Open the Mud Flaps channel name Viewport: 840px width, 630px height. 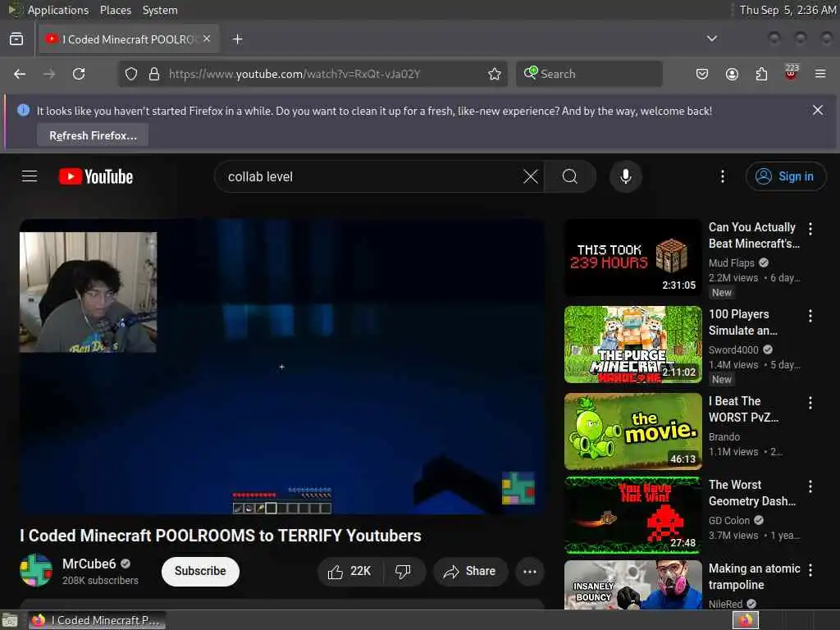pos(731,262)
